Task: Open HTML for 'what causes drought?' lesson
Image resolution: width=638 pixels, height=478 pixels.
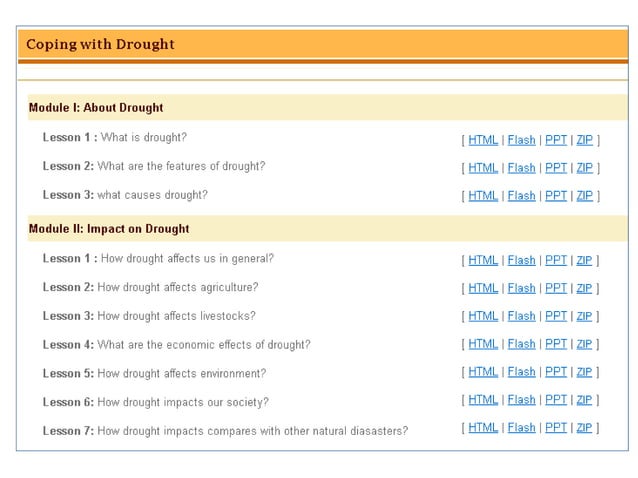Action: (483, 196)
